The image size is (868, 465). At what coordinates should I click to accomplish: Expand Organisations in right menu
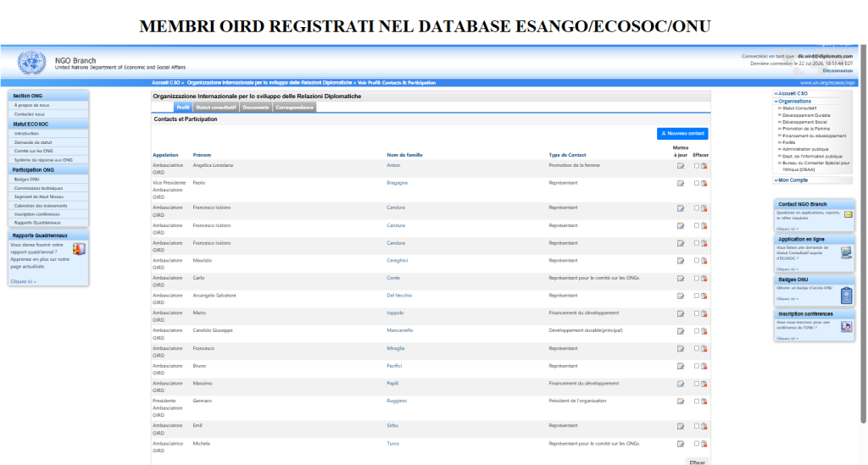point(793,102)
